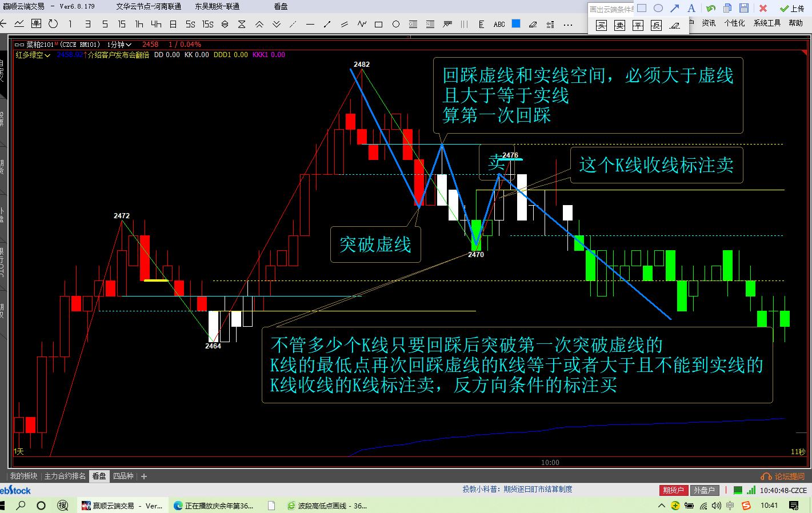Click the blue color swatch in toolbar
Viewport: 812px width, 513px height.
pyautogui.click(x=516, y=24)
